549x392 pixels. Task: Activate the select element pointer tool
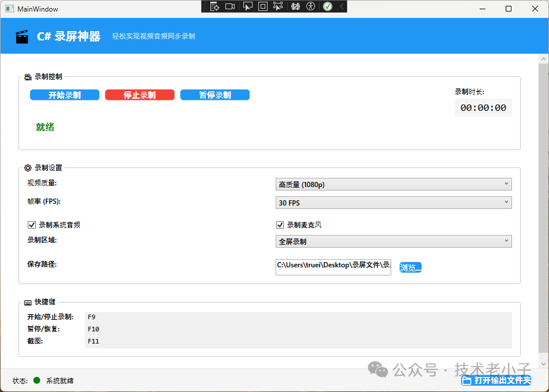pyautogui.click(x=248, y=7)
